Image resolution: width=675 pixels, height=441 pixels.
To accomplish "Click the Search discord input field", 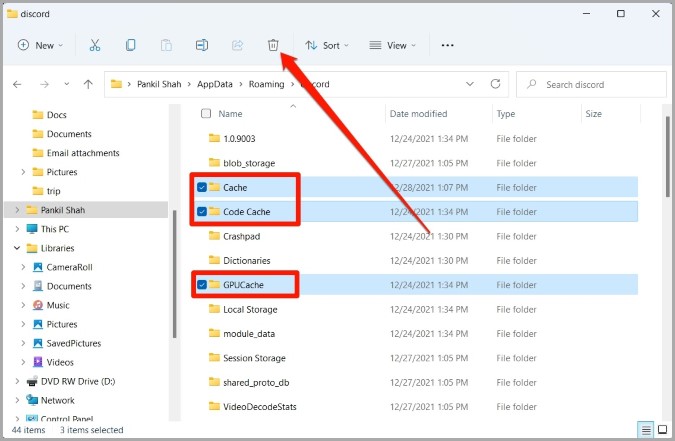I will (x=591, y=84).
